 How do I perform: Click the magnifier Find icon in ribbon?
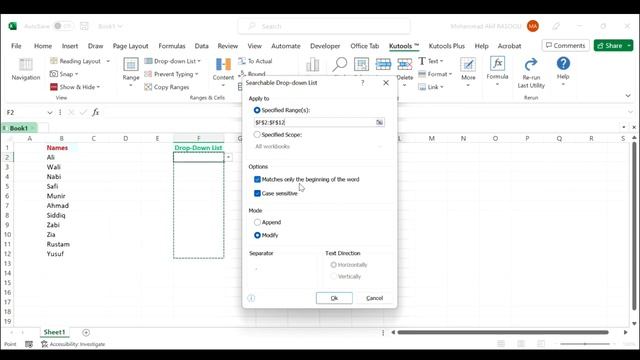pos(340,64)
